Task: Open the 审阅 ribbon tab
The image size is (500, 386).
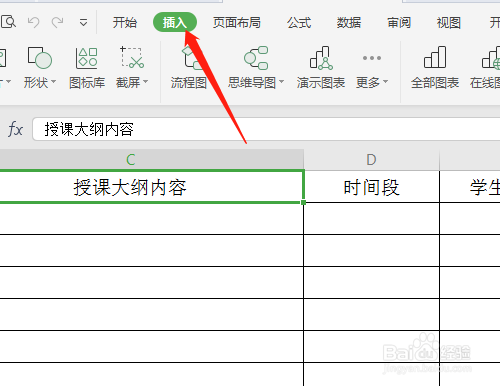Action: pos(399,23)
